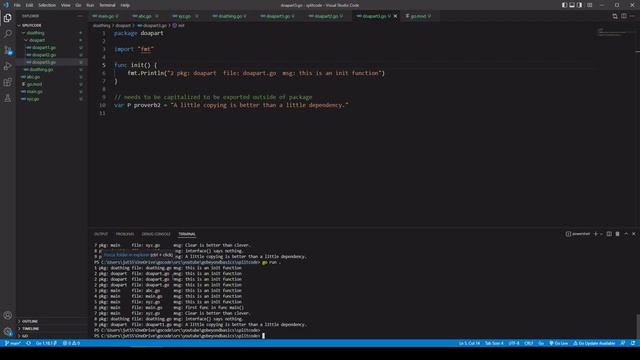640x360 pixels.
Task: Click Open Changes icon in editor toolbar
Action: coord(615,16)
